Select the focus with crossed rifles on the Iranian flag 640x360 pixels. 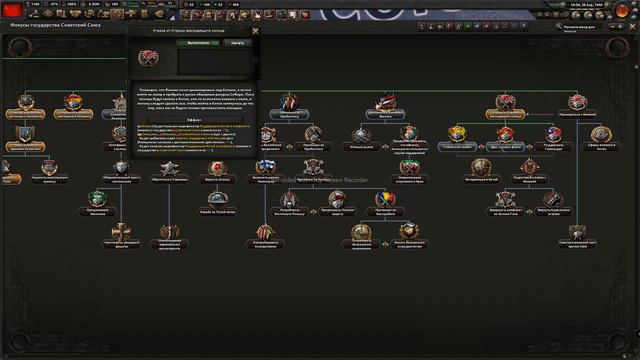click(x=409, y=171)
